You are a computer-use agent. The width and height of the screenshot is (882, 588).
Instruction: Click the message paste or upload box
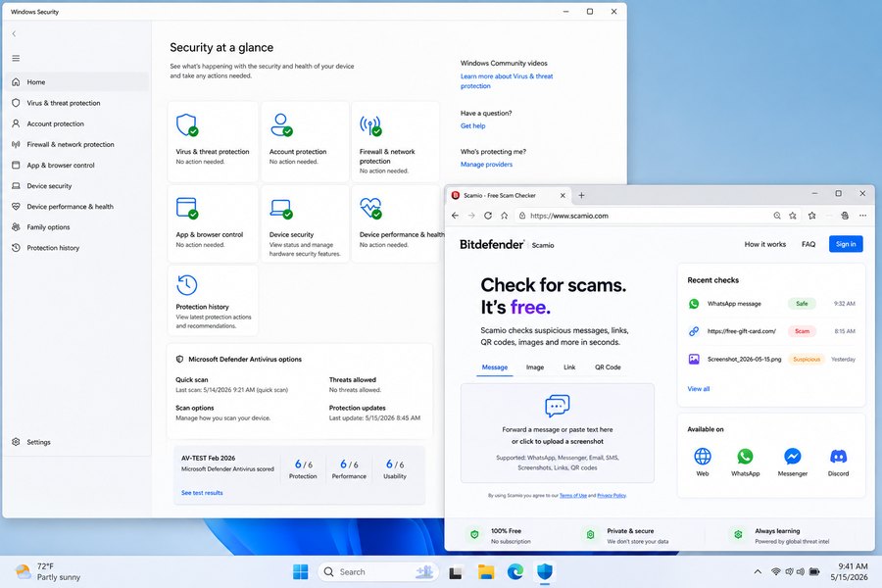pos(558,433)
